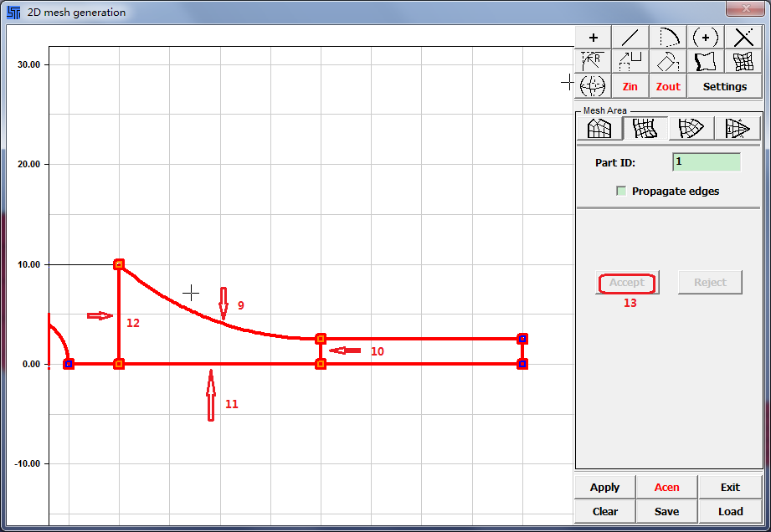Viewport: 771px width, 532px height.
Task: Click the fit view globe icon
Action: click(x=593, y=86)
